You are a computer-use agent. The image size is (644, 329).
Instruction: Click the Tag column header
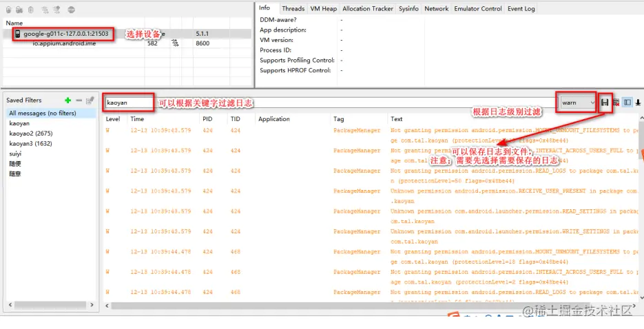[338, 119]
